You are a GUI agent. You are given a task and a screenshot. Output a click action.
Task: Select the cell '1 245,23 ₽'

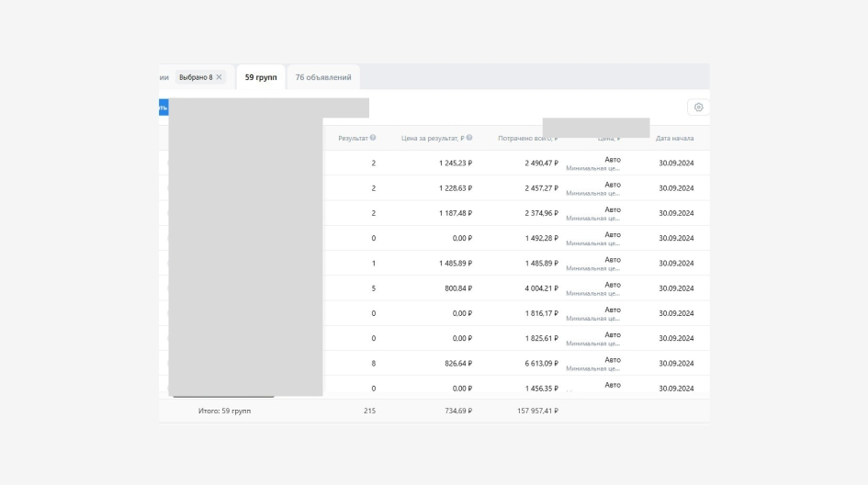point(456,163)
